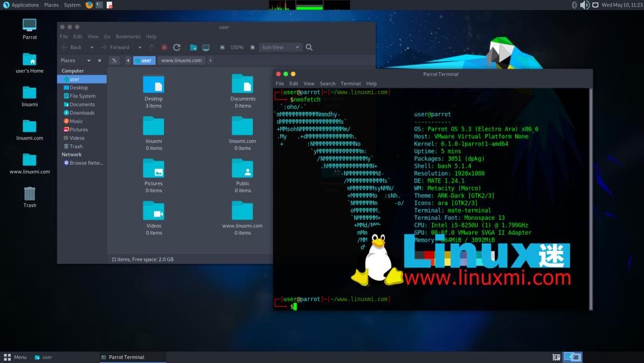Open user's Home desktop icon
This screenshot has height=363, width=644.
(30, 63)
